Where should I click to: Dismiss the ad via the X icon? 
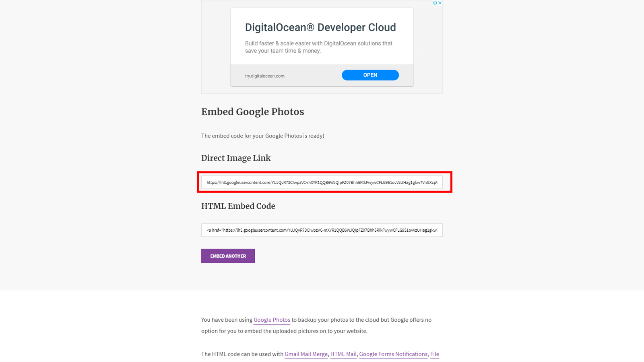440,3
